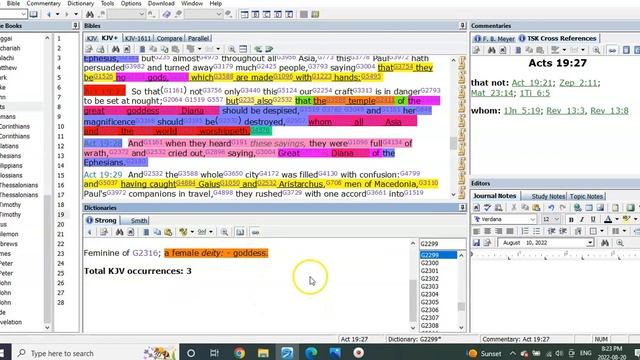640x360 pixels.
Task: Open the highlight color dropdown arrow in Editors
Action: point(635,220)
